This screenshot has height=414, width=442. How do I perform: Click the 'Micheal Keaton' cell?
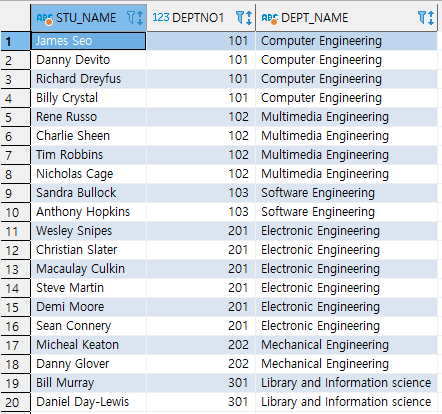tap(88, 345)
